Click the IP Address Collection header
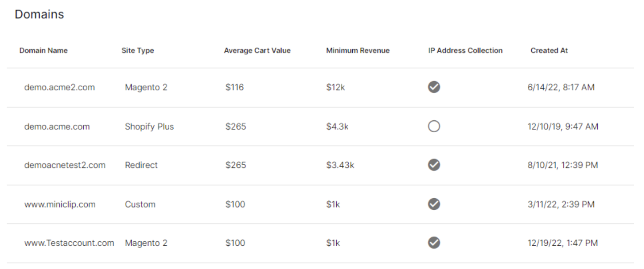 465,51
